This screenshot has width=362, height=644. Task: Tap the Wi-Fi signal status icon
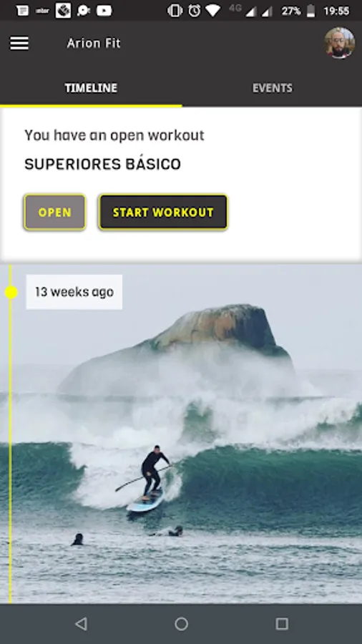(213, 11)
